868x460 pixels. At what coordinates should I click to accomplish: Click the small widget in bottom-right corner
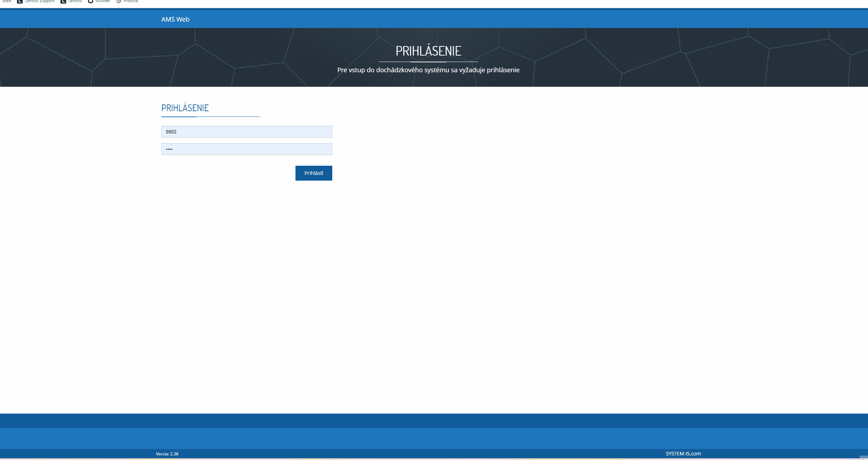point(863,458)
